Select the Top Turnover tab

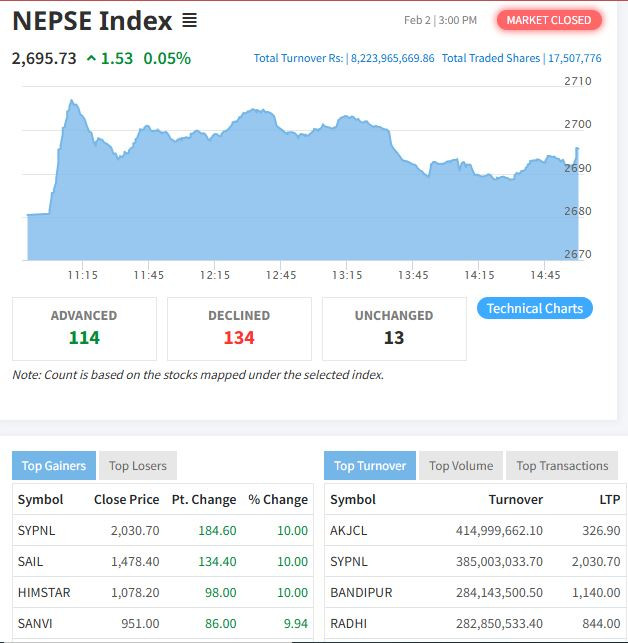[369, 465]
